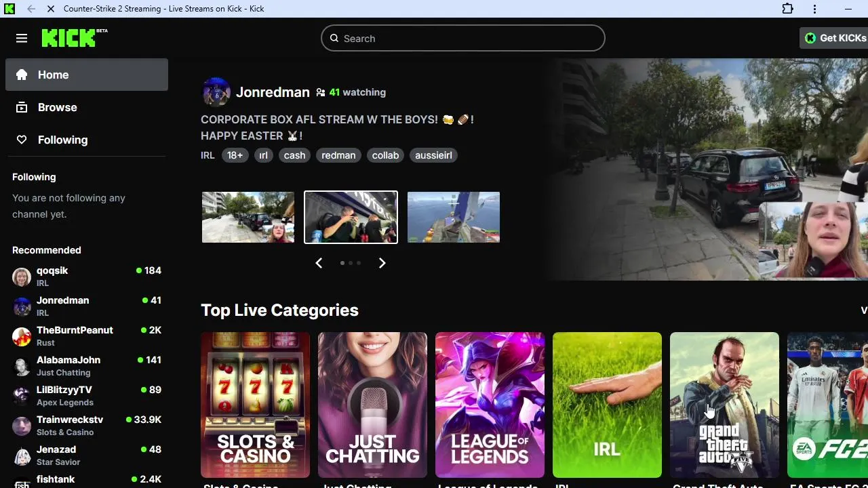This screenshot has width=868, height=488.
Task: Click Jenazad avatar icon
Action: click(x=22, y=455)
